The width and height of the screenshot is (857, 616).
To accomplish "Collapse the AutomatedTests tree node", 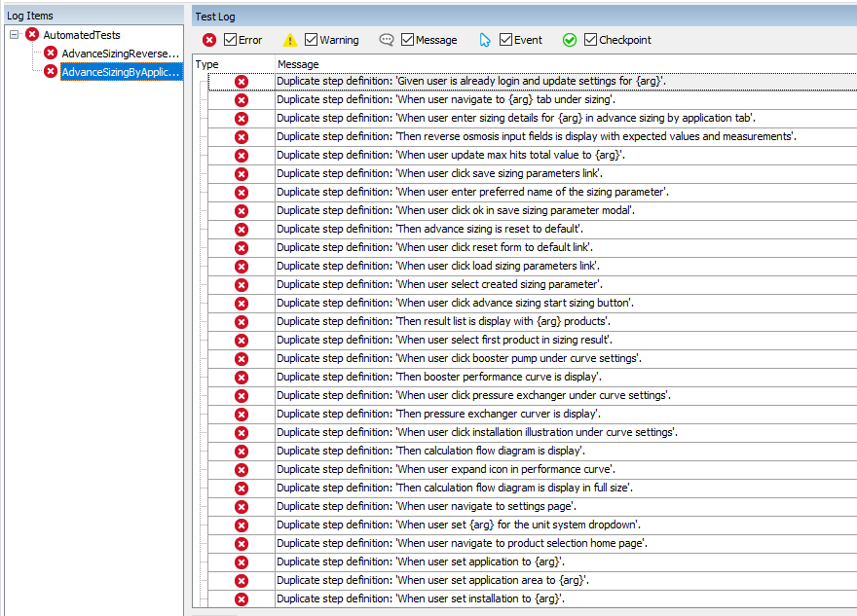I will click(x=15, y=35).
